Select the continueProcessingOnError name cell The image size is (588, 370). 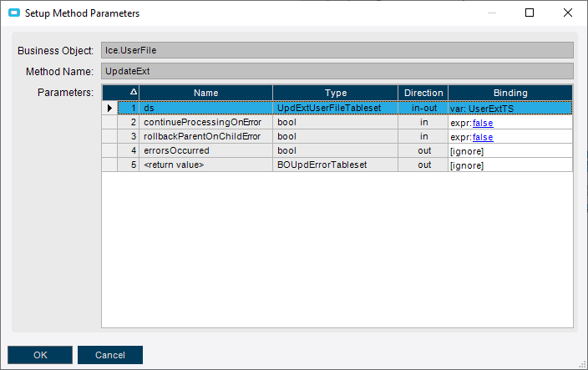(x=205, y=122)
